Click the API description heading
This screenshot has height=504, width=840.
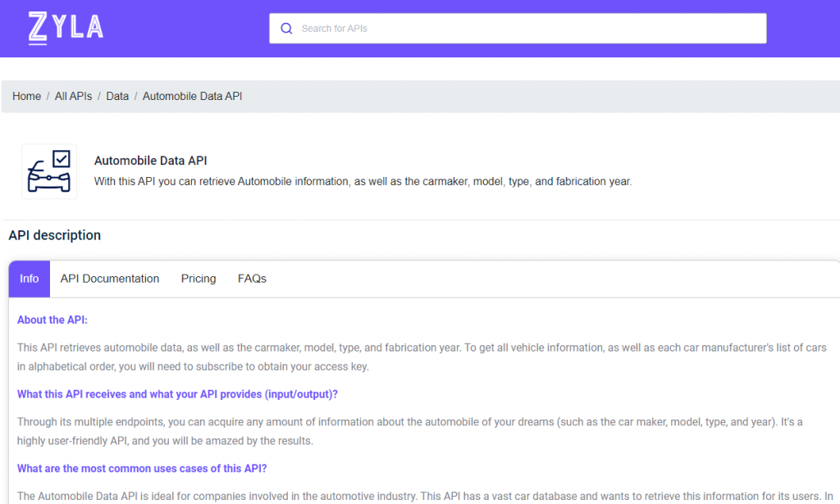tap(55, 235)
